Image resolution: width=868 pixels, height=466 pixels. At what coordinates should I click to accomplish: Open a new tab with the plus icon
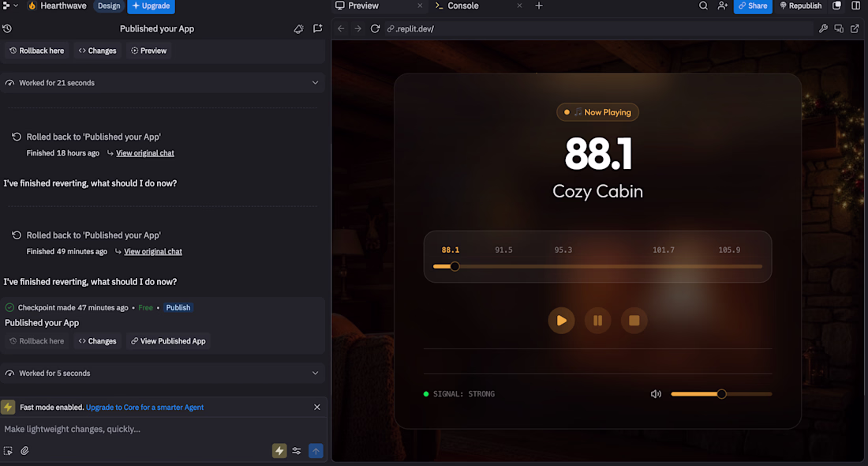[x=539, y=6]
